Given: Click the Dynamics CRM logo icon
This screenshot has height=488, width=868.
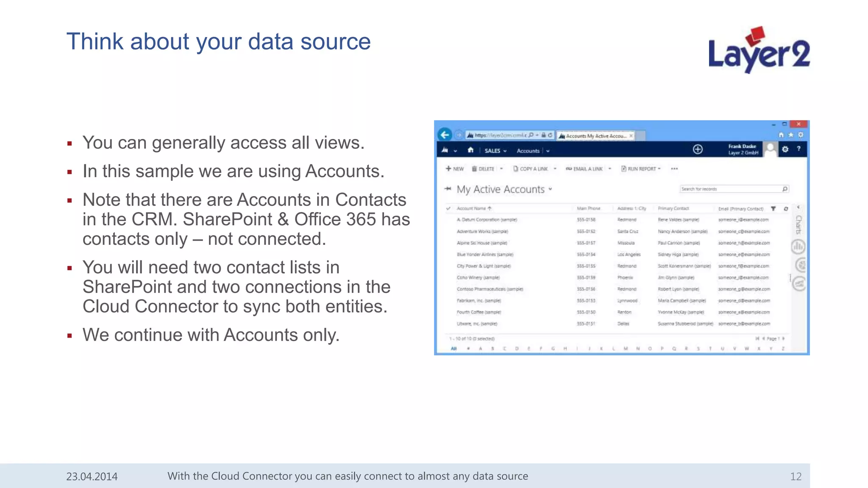Looking at the screenshot, I should (445, 150).
